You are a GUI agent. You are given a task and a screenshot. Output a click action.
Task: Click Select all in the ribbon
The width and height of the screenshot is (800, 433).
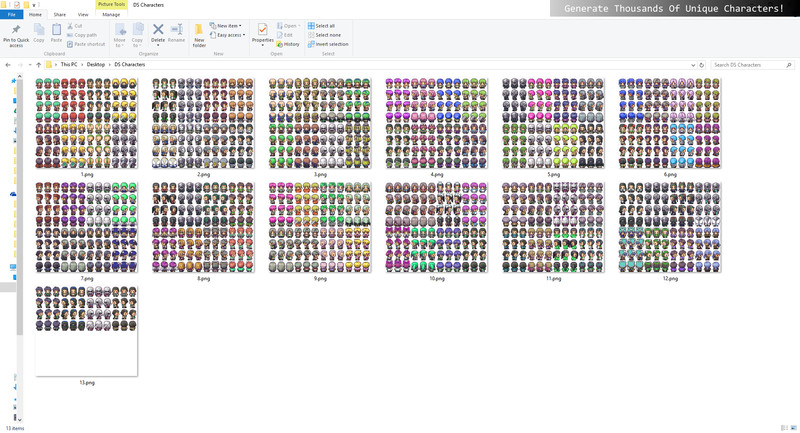325,26
